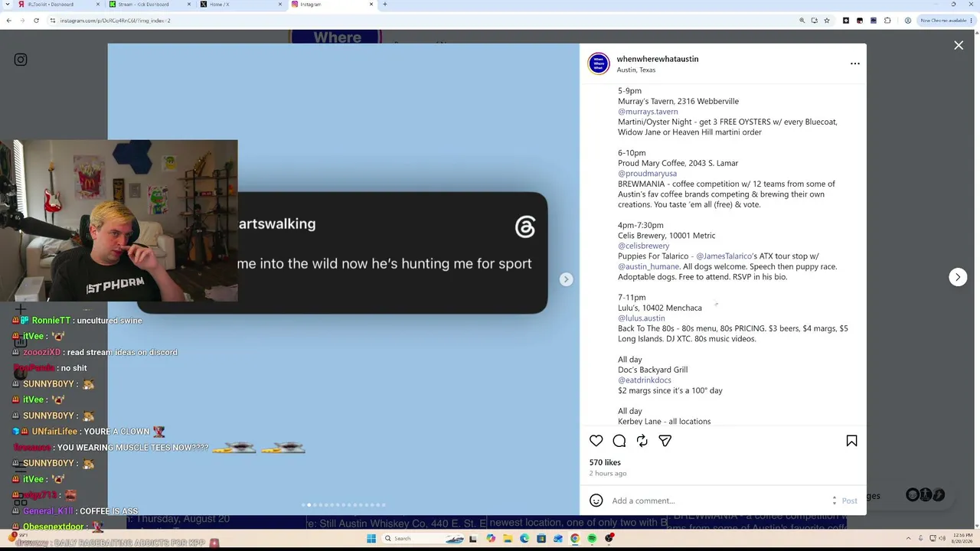Open Copilot from the taskbar
The height and width of the screenshot is (551, 980).
point(491,539)
